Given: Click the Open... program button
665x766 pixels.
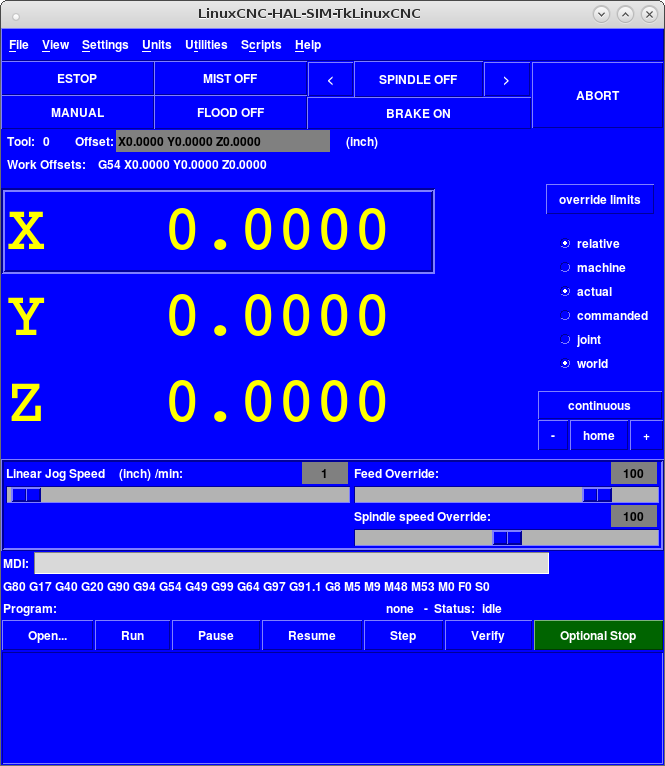Looking at the screenshot, I should click(48, 636).
